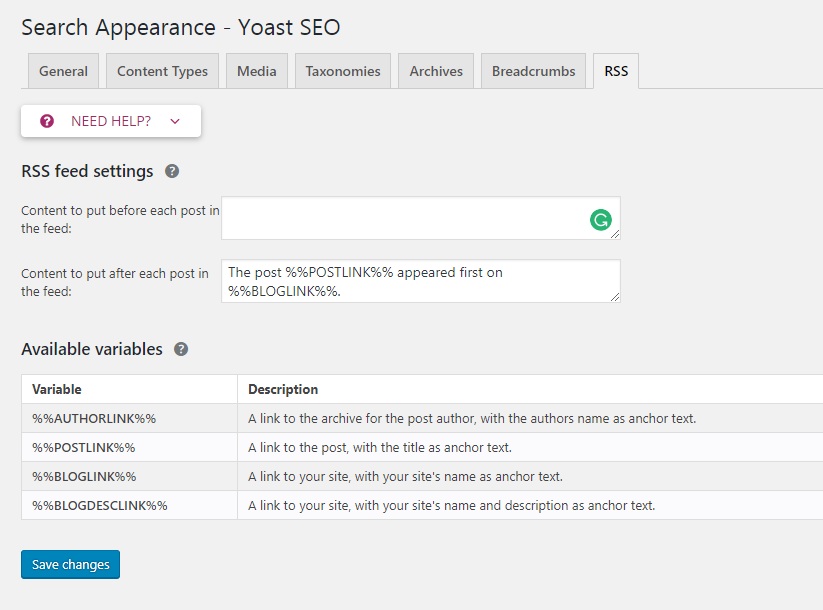Screen dimensions: 823x610
Task: Click the %%POSTLINK%% variable cell in table
Action: point(130,447)
